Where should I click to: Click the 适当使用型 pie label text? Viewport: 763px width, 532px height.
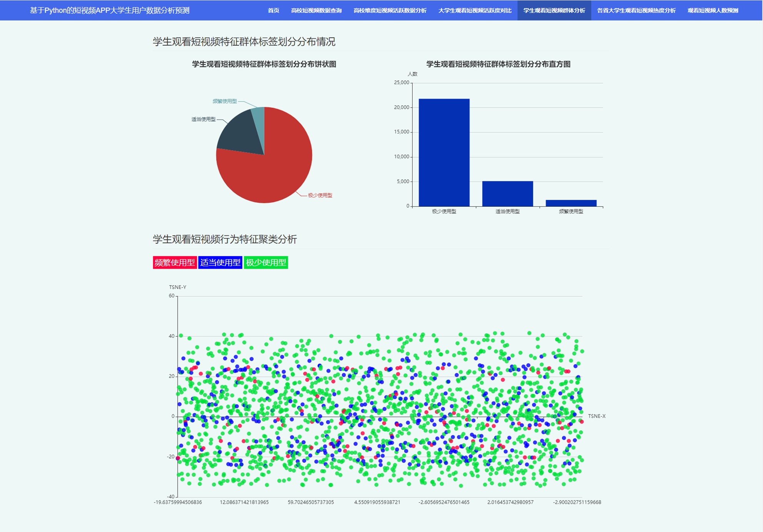pos(203,119)
